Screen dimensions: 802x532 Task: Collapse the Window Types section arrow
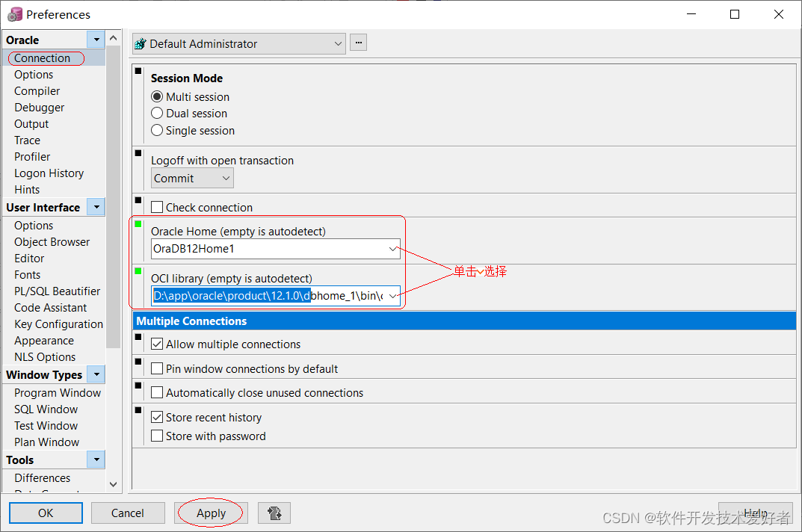(96, 374)
